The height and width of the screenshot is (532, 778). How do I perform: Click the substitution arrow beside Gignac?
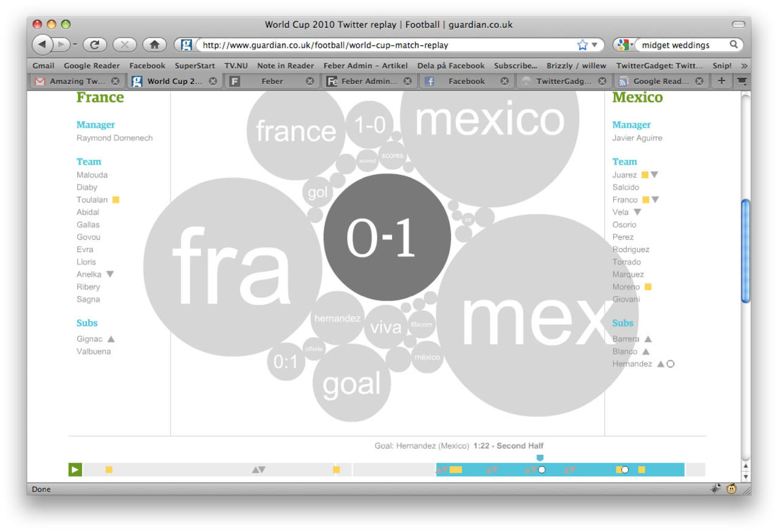pos(111,339)
